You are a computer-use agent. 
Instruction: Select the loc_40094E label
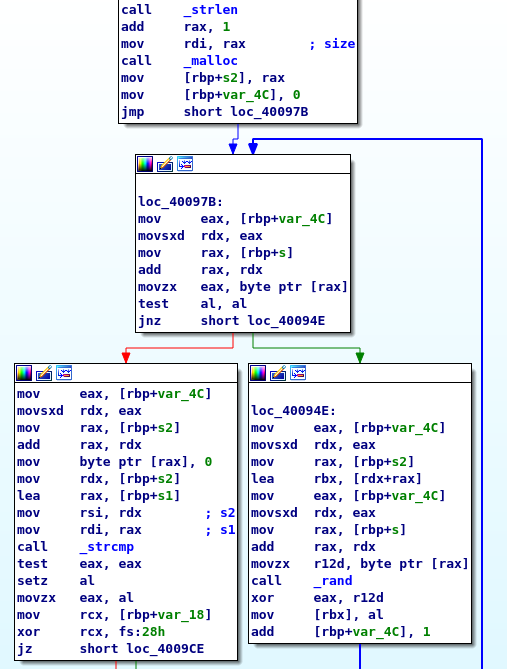point(294,410)
